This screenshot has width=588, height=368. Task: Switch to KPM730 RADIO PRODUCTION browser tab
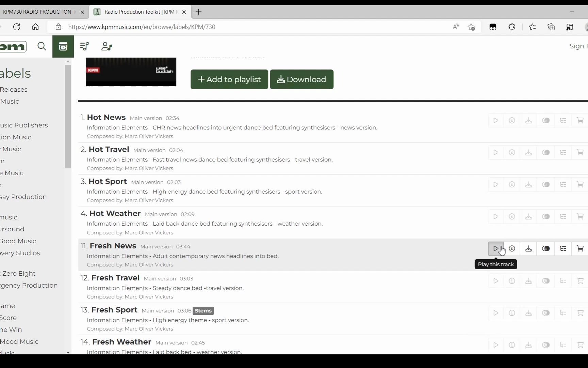[39, 12]
